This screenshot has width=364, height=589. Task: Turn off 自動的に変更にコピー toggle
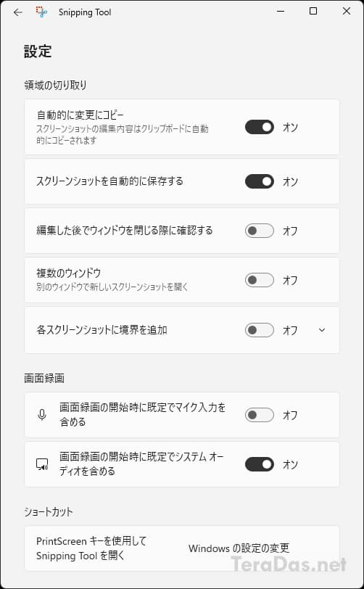click(259, 127)
